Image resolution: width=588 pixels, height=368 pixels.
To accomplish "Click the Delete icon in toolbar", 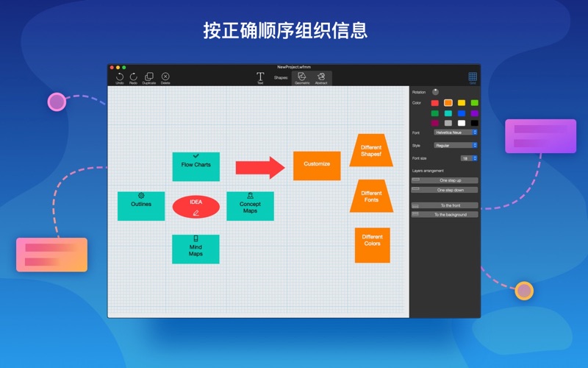I will coord(165,77).
